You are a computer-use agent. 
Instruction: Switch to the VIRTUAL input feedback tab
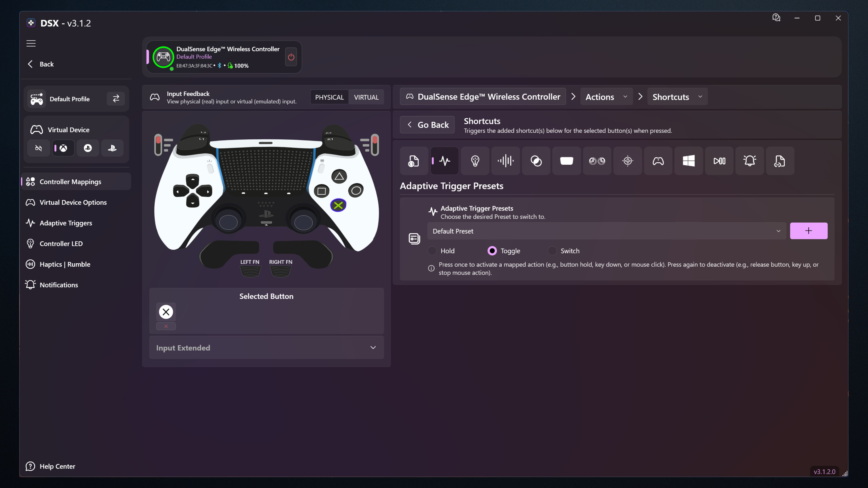(x=366, y=97)
